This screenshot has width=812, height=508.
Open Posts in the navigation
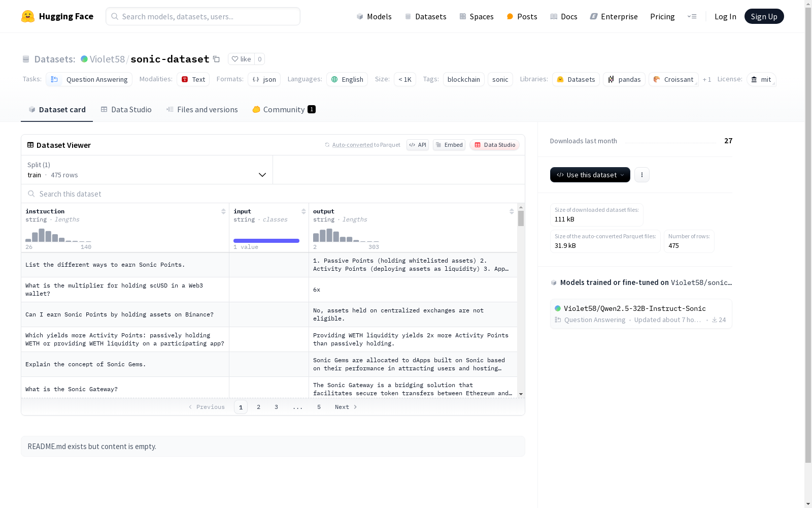522,16
